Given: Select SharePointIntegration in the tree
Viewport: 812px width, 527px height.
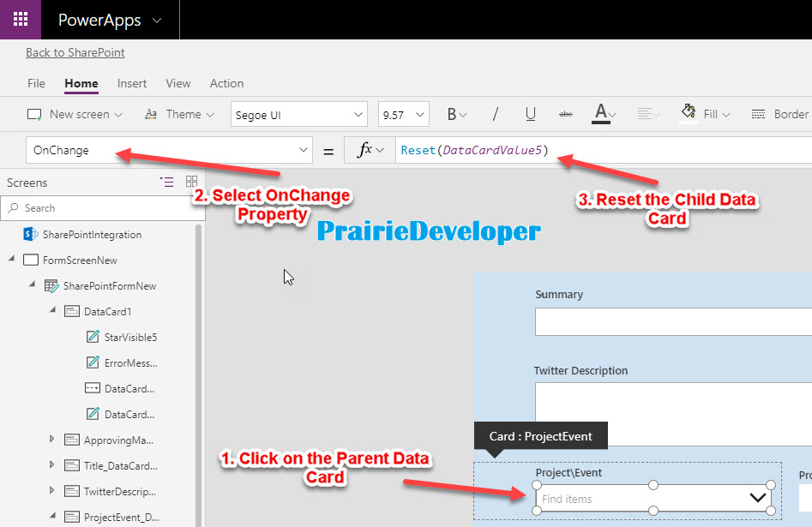Looking at the screenshot, I should (x=92, y=235).
